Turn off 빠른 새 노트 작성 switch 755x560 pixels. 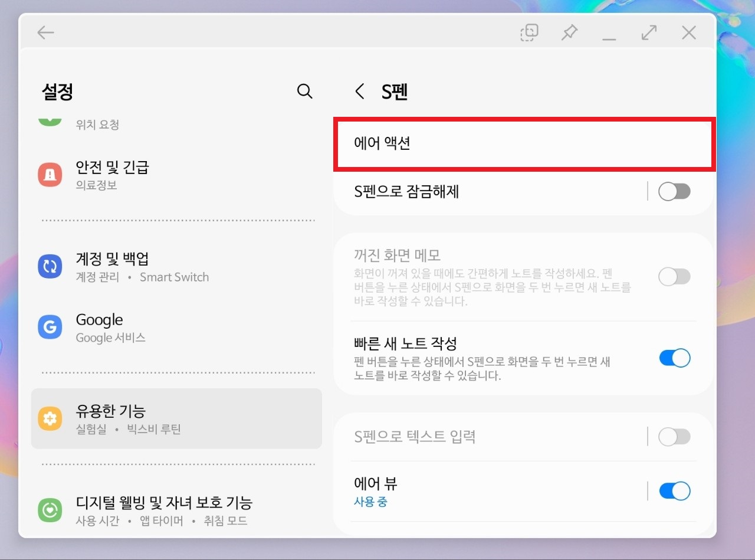674,358
